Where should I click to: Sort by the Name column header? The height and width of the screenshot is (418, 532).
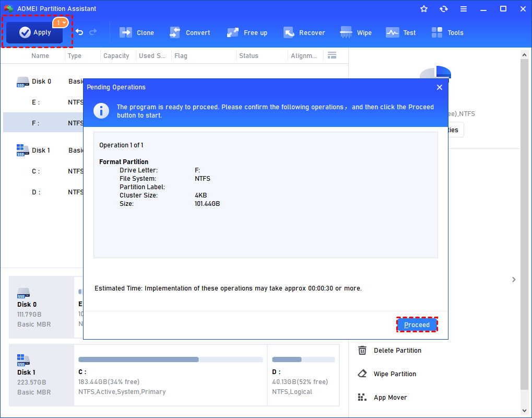click(40, 56)
